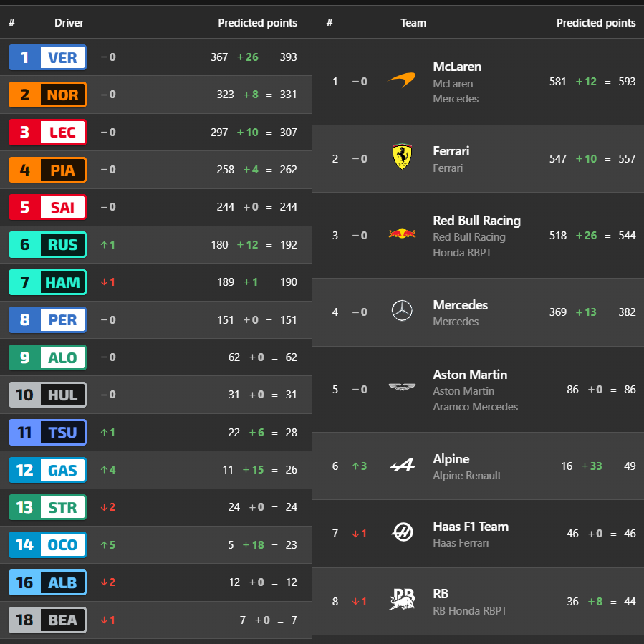Screen dimensions: 644x644
Task: Click the Driver column header
Action: (x=69, y=23)
